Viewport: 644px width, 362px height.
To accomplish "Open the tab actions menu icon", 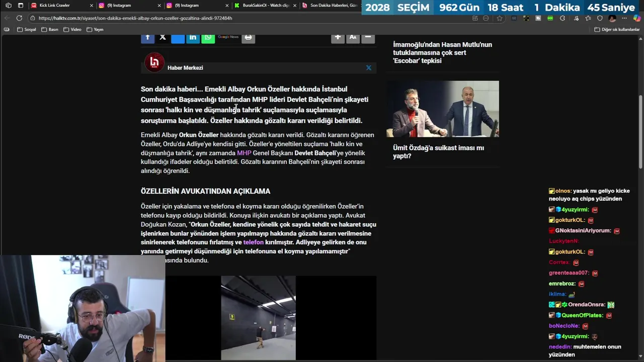I will (21, 6).
